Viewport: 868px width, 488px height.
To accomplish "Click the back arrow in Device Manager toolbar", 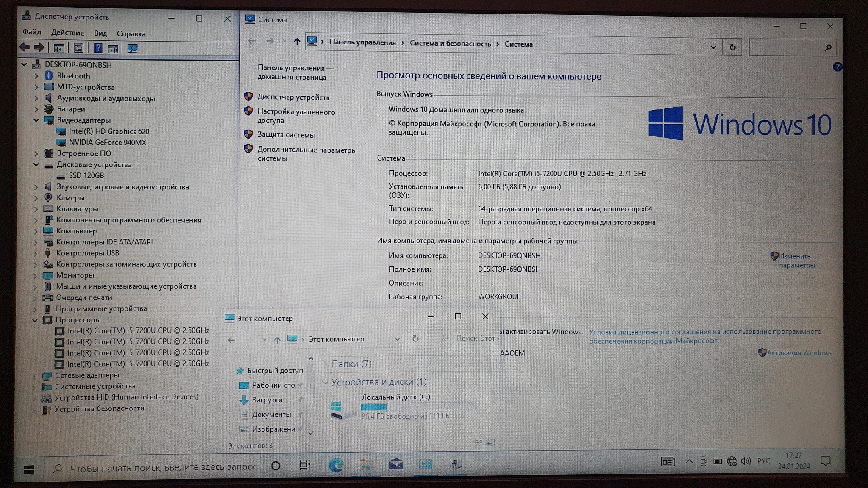I will pos(25,47).
